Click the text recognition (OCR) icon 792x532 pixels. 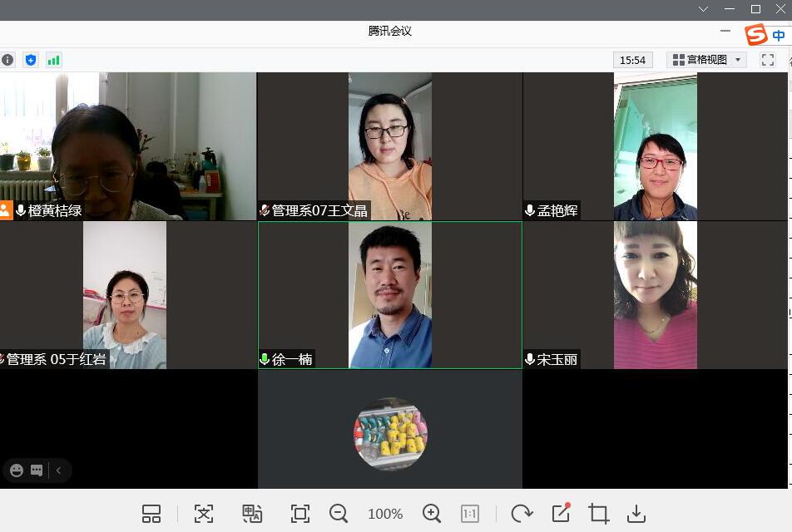(x=204, y=514)
